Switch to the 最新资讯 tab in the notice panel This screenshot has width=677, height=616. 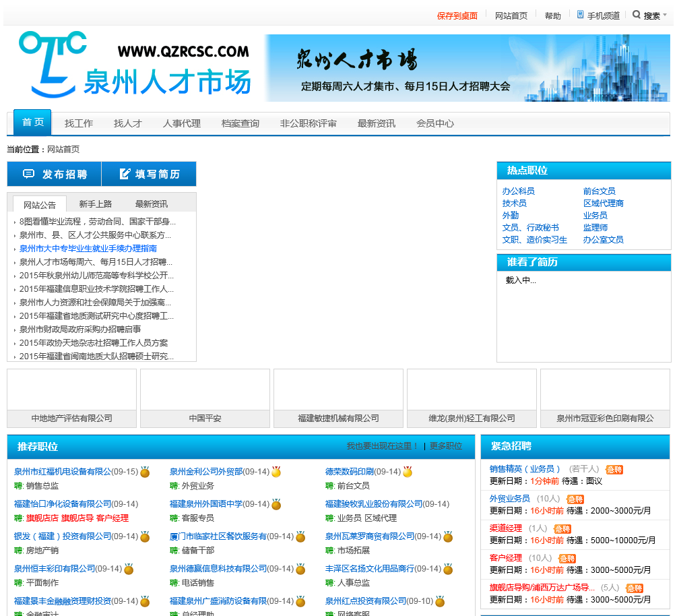point(152,204)
